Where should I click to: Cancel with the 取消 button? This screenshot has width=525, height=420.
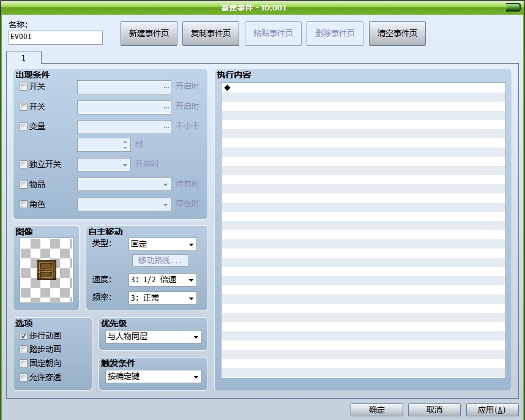click(x=434, y=410)
